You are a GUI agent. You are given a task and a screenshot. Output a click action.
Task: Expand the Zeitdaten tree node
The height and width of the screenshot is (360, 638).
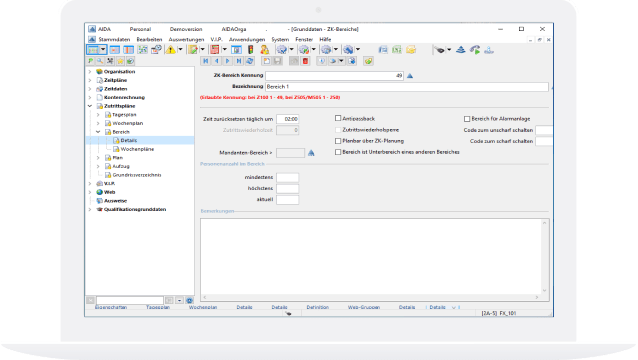tap(90, 89)
